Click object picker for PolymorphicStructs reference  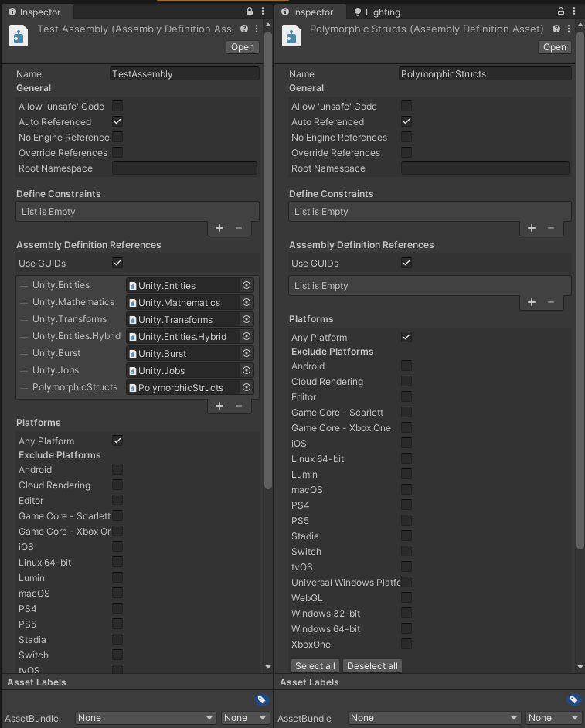(x=247, y=387)
